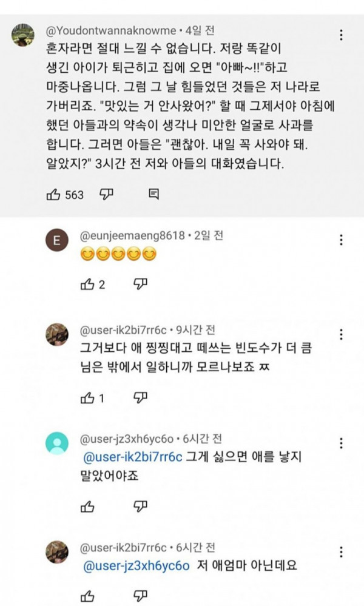Open more options for @Youdontwannaknowme comment

(343, 35)
